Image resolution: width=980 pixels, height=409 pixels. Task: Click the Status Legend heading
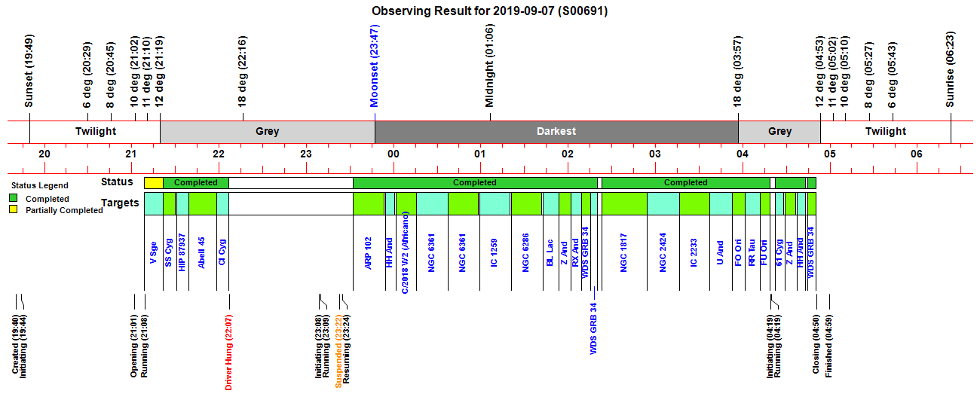tap(39, 185)
